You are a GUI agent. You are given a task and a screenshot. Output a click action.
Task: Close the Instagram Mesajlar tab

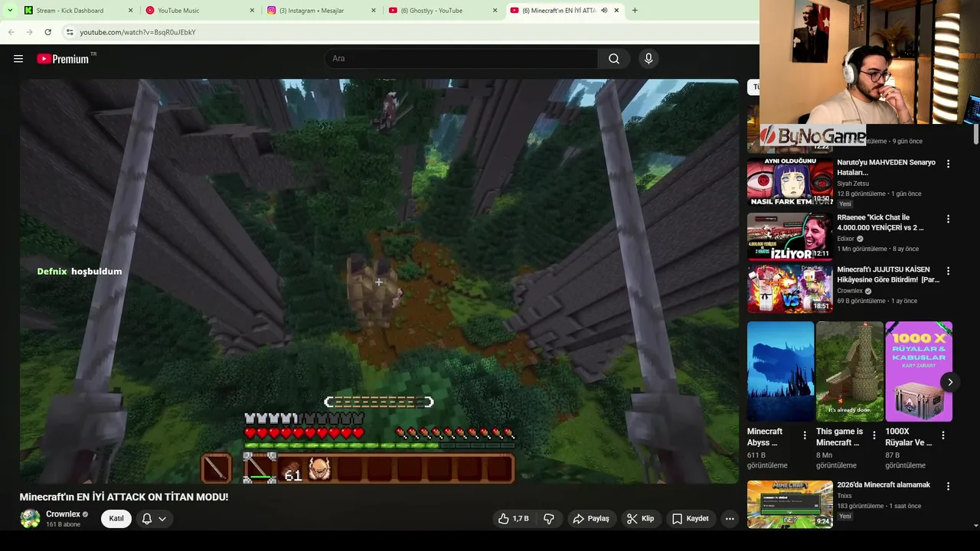374,11
